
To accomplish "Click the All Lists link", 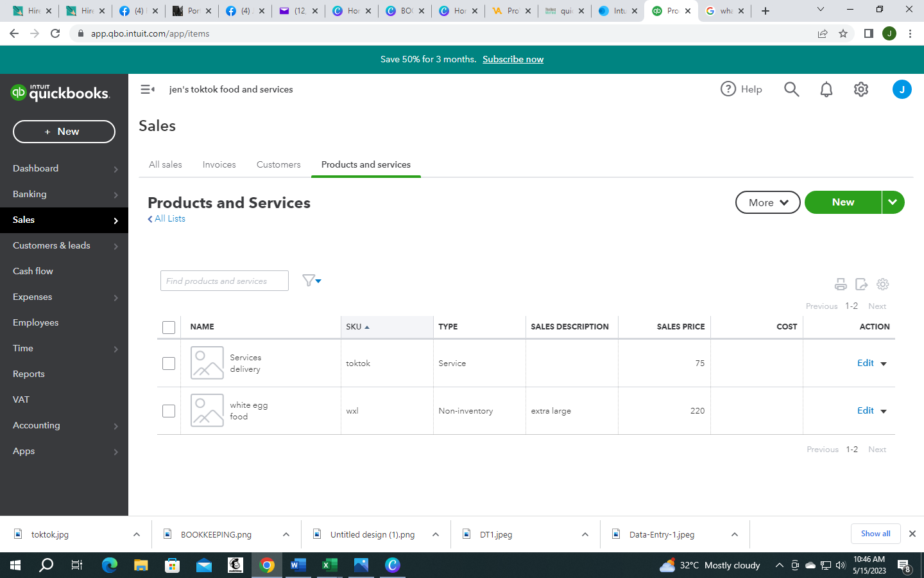I will 167,218.
